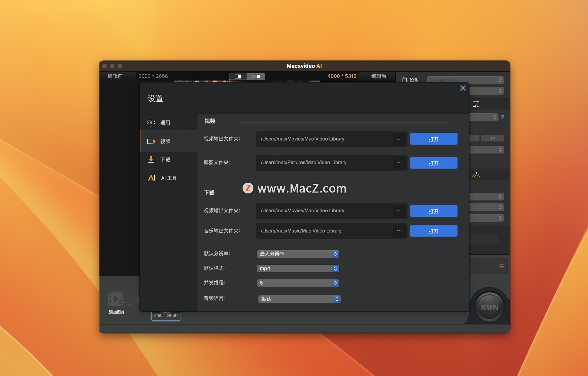The width and height of the screenshot is (588, 376).
Task: Click the video output path field in 视频 section
Action: 325,139
